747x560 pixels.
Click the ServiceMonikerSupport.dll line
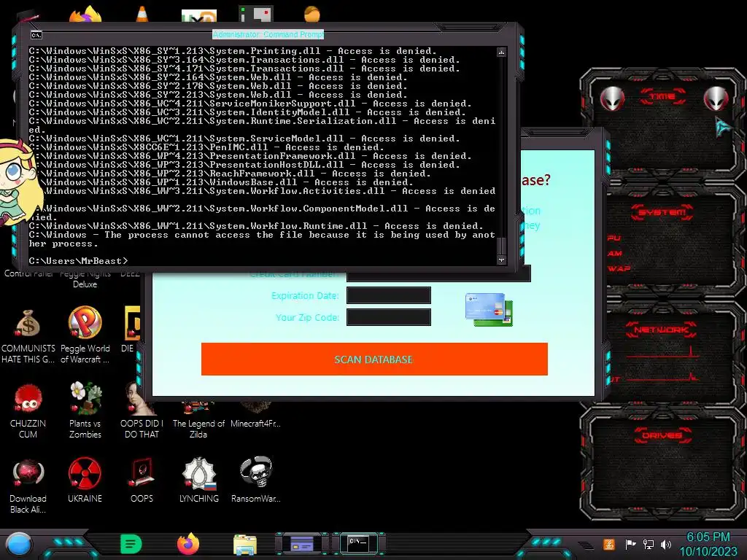[250, 104]
